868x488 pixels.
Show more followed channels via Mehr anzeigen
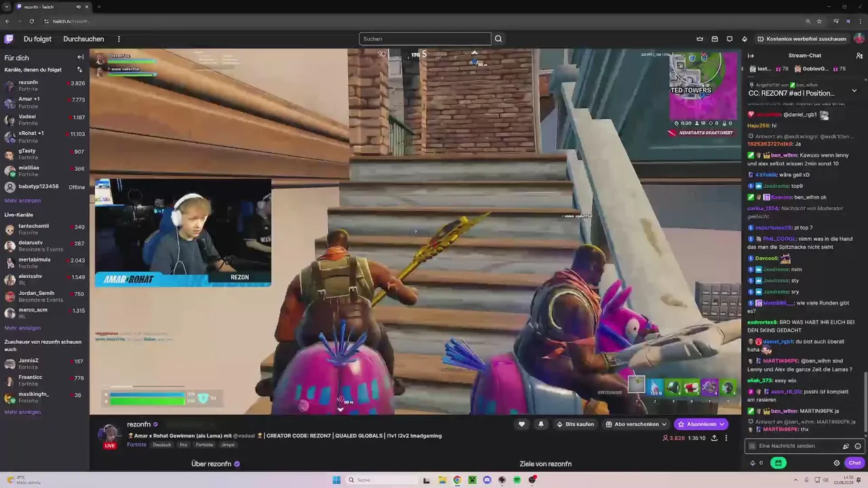[22, 201]
